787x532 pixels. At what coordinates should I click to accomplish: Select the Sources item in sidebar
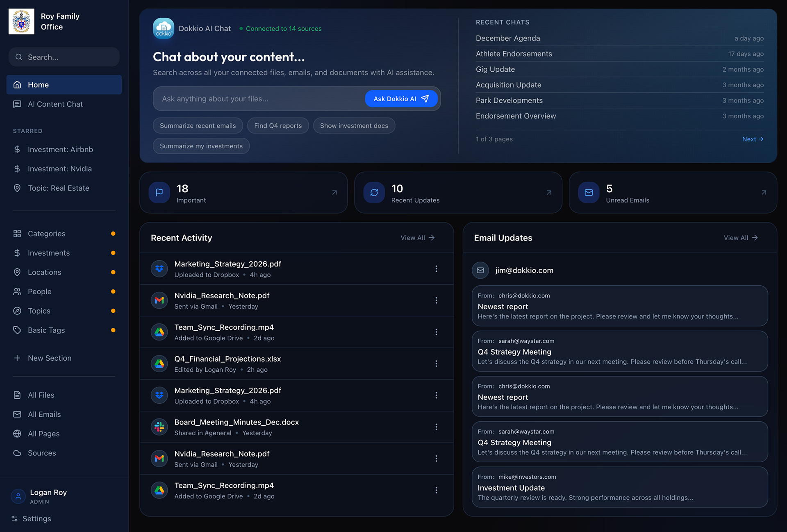[x=42, y=453]
